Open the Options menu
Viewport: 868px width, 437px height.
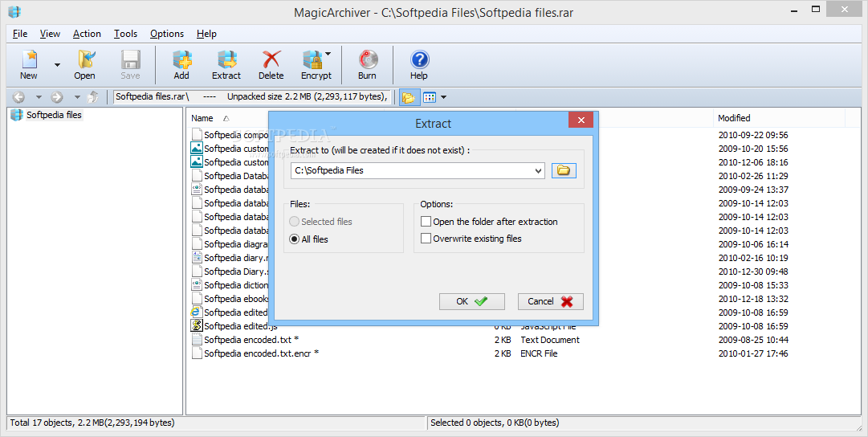tap(167, 34)
